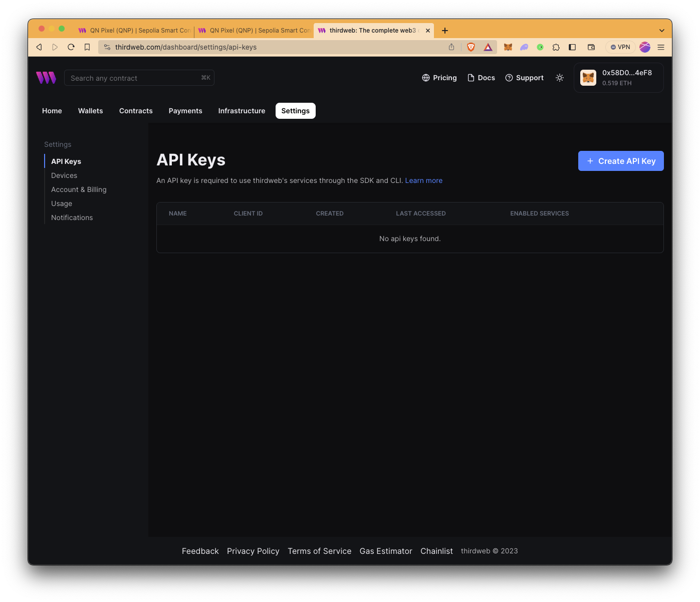This screenshot has width=700, height=602.
Task: Go to Infrastructure navigation tab
Action: point(242,111)
